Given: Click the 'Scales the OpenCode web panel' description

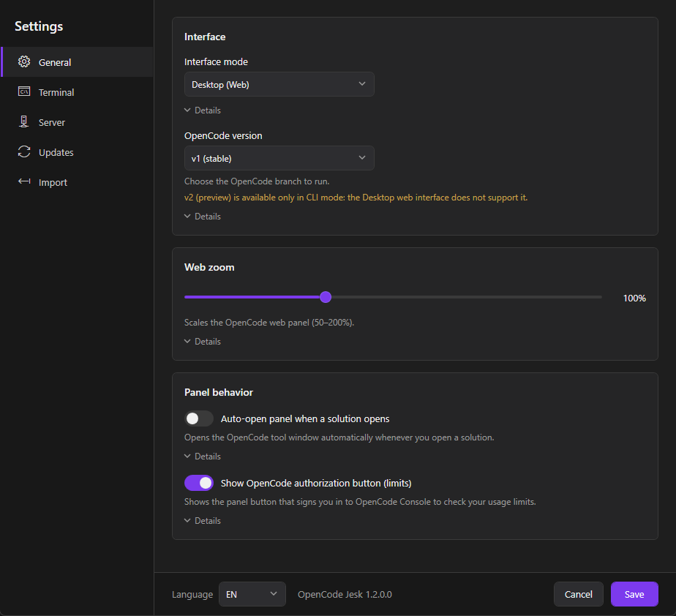Looking at the screenshot, I should tap(269, 323).
